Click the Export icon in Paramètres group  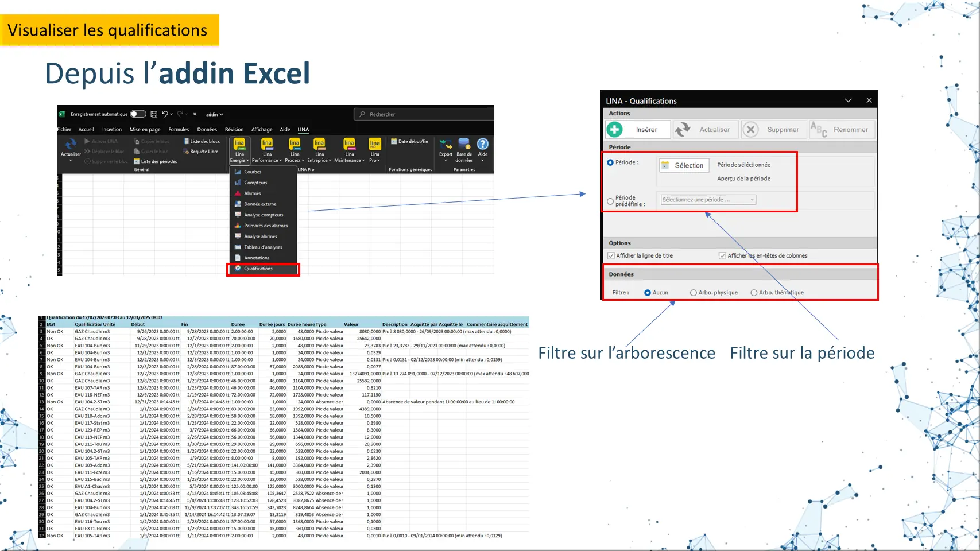(x=446, y=145)
